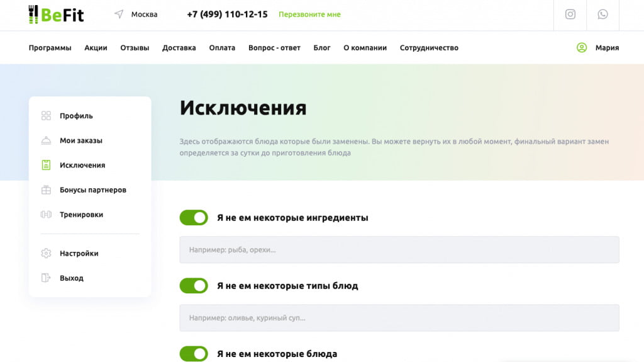644x362 pixels.
Task: Click the Тренировки dumbbell icon
Action: tap(46, 215)
